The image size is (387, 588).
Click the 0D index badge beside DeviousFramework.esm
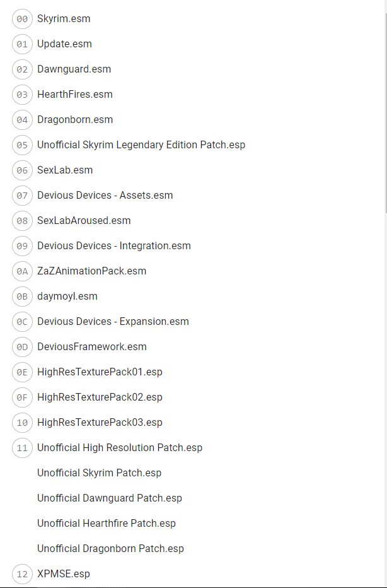coord(22,347)
